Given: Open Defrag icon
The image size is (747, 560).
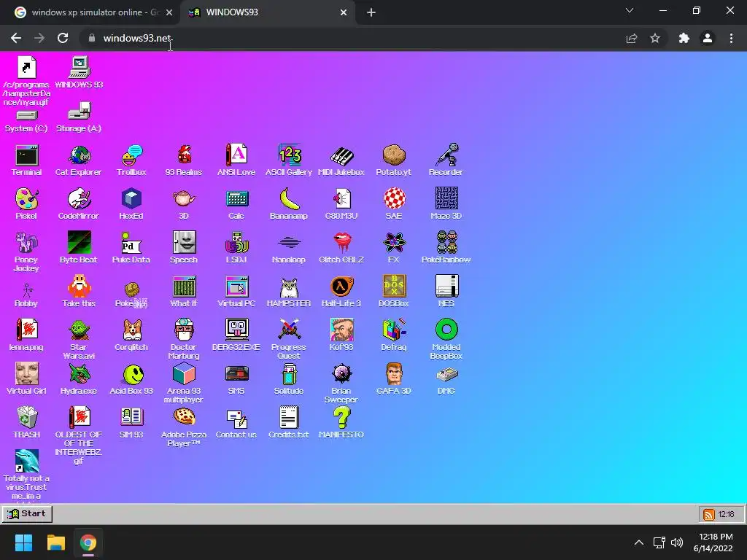Looking at the screenshot, I should 393,335.
